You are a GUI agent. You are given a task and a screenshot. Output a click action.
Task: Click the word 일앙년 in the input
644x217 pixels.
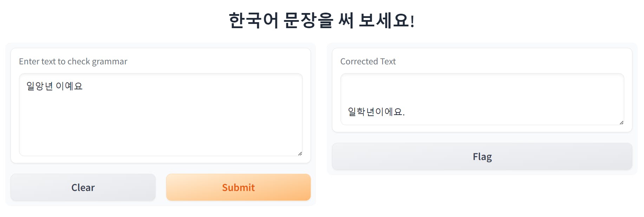39,86
